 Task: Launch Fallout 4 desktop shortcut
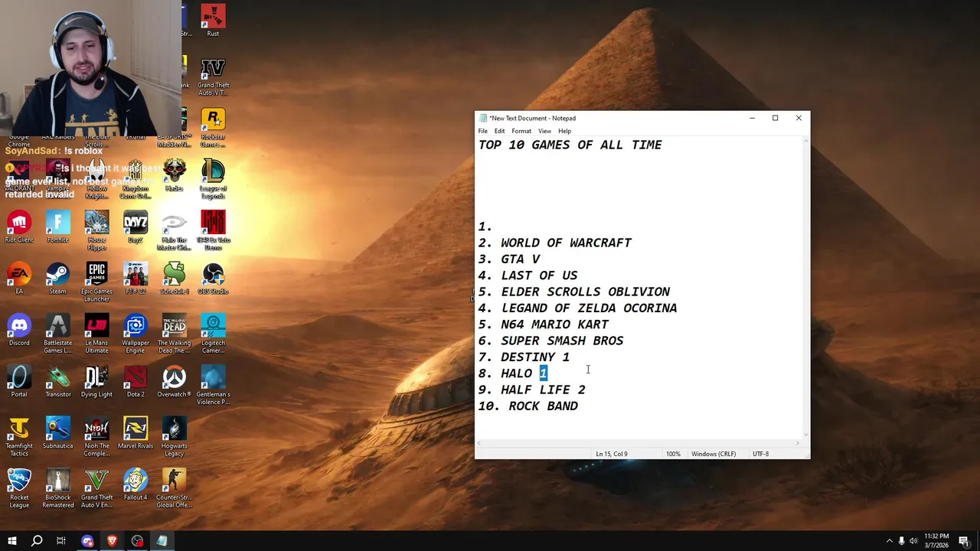(136, 484)
